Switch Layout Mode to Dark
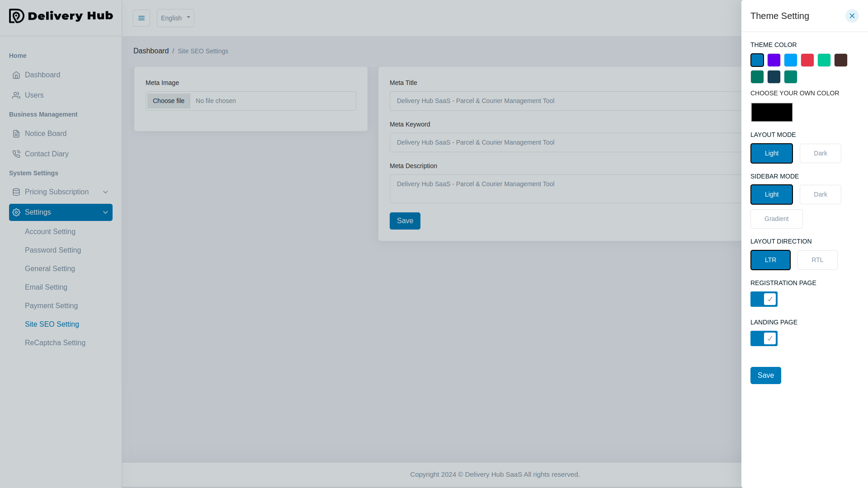The height and width of the screenshot is (488, 868). click(820, 153)
